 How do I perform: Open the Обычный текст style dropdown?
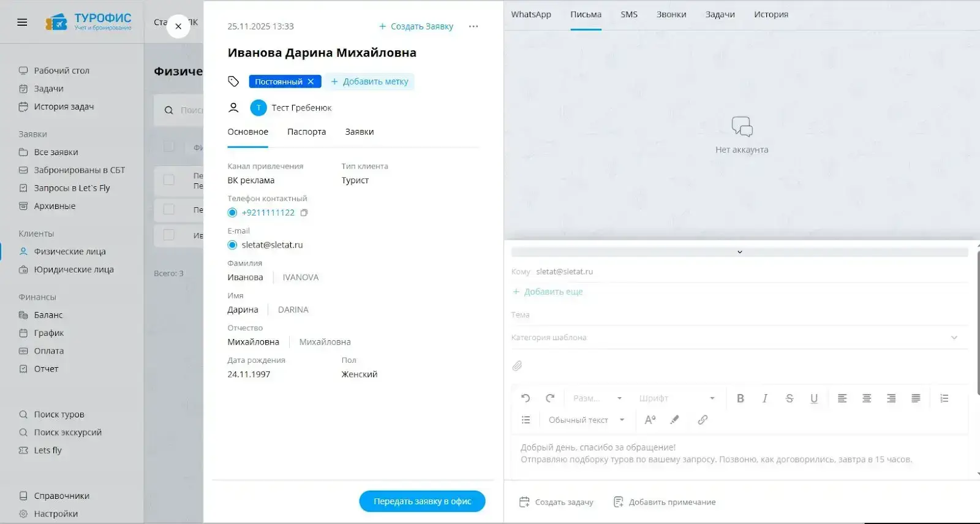[x=586, y=420]
